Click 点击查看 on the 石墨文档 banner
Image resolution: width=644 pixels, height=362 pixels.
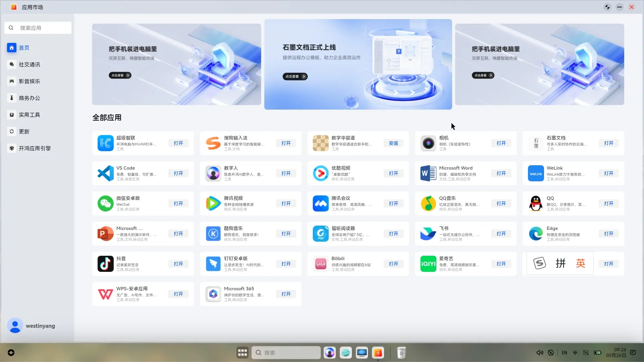[x=295, y=76]
